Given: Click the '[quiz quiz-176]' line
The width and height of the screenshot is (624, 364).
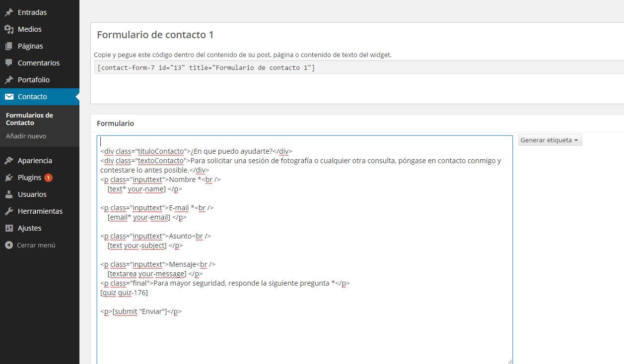Looking at the screenshot, I should tap(124, 293).
